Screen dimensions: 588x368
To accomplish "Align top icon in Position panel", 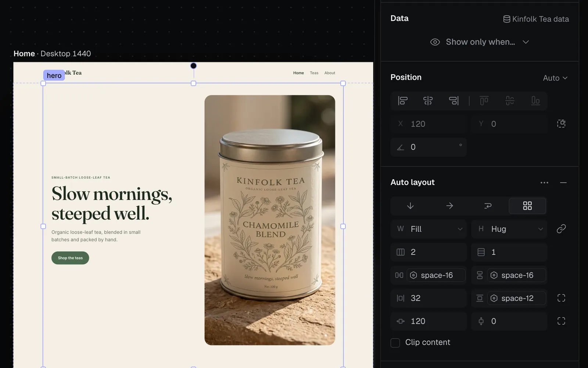I will point(484,100).
